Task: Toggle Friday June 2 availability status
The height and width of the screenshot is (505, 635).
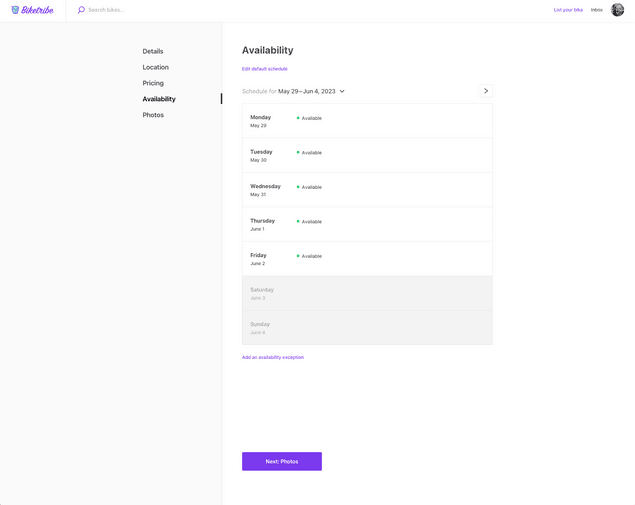Action: [x=310, y=256]
